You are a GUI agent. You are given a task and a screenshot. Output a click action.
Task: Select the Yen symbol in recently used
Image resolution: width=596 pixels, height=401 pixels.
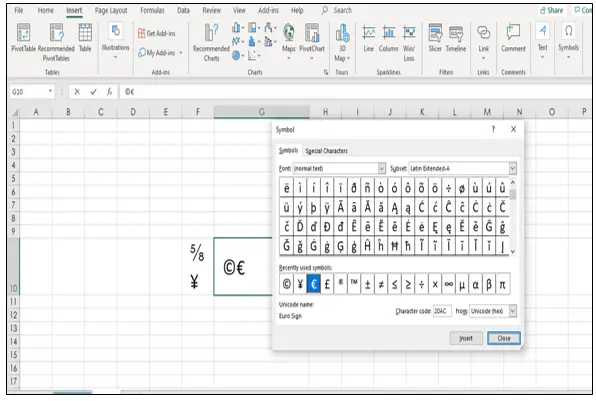(x=300, y=284)
